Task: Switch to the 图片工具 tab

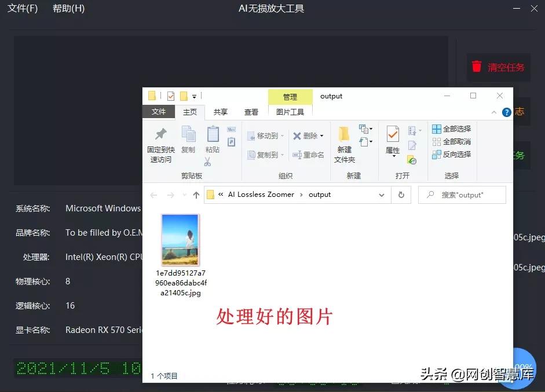Action: coord(290,112)
